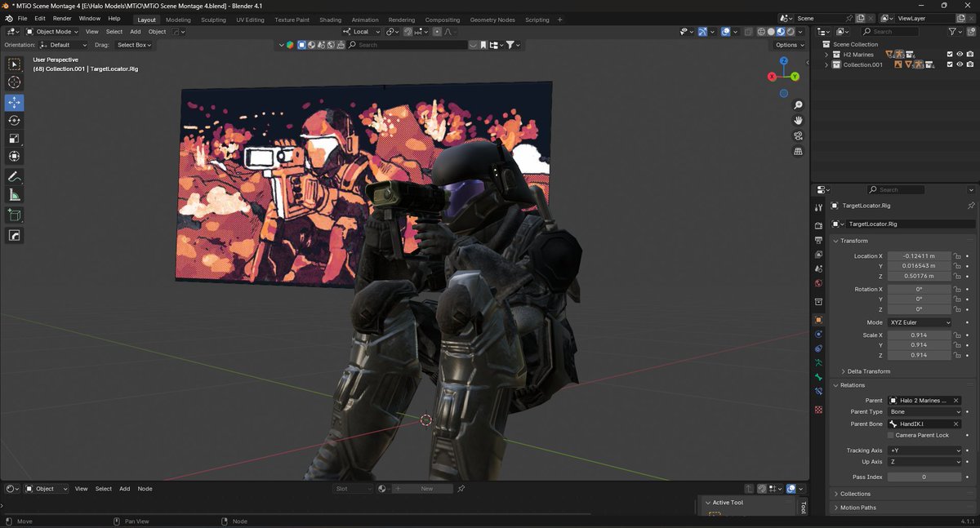Image resolution: width=980 pixels, height=528 pixels.
Task: Switch to the Shading workspace tab
Action: point(330,20)
